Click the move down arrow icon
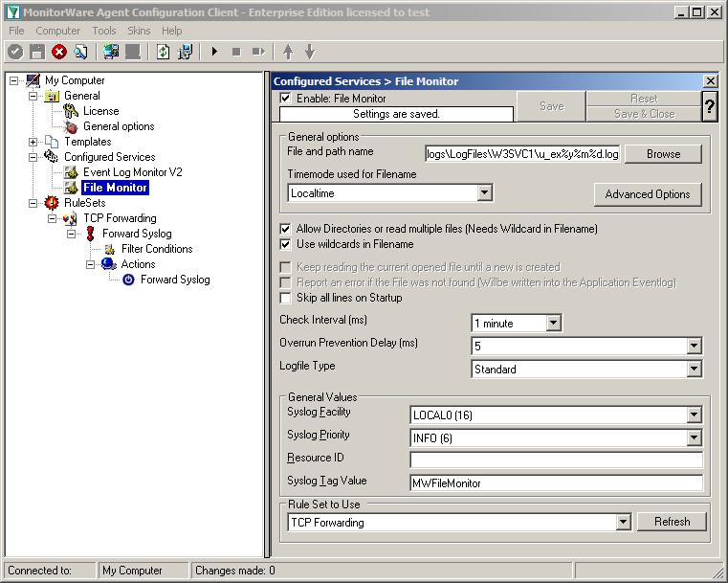This screenshot has height=583, width=728. click(x=310, y=52)
